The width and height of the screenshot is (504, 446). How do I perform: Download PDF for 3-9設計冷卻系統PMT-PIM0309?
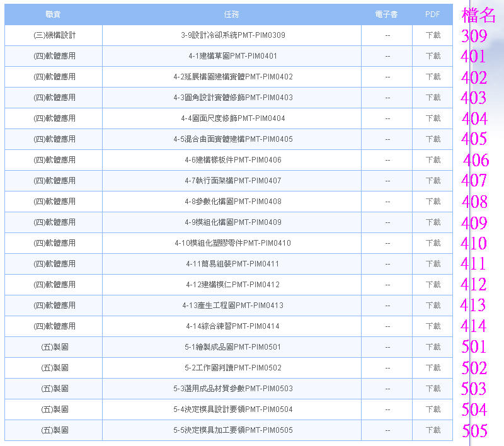(433, 35)
